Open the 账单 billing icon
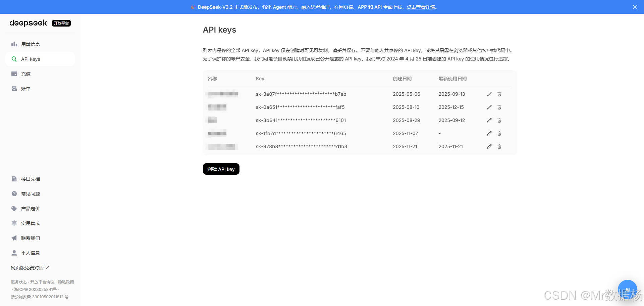644x306 pixels. [x=14, y=88]
